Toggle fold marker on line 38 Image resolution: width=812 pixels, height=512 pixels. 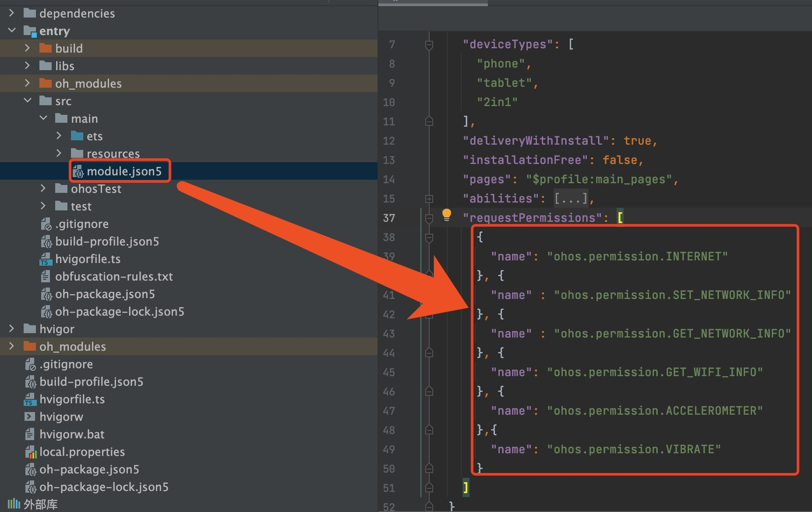[x=429, y=238]
